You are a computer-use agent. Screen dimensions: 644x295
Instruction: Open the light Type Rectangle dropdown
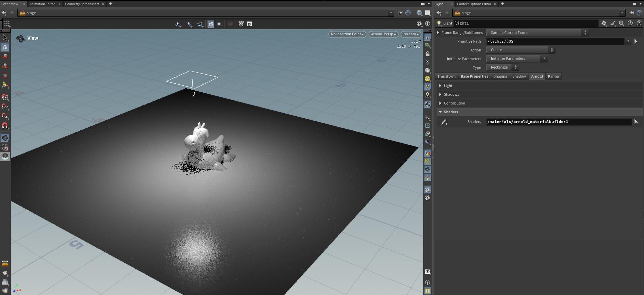coord(502,67)
